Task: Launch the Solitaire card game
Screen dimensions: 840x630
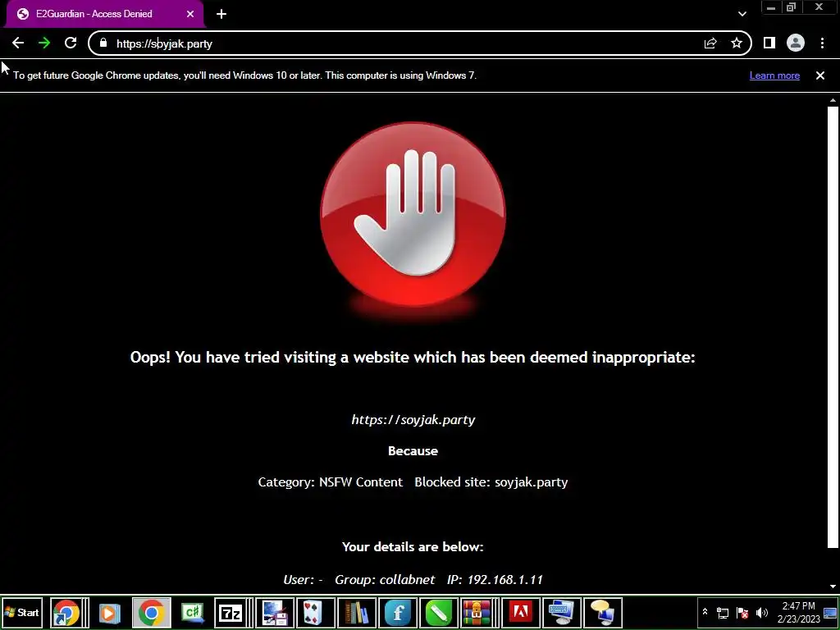Action: point(315,612)
